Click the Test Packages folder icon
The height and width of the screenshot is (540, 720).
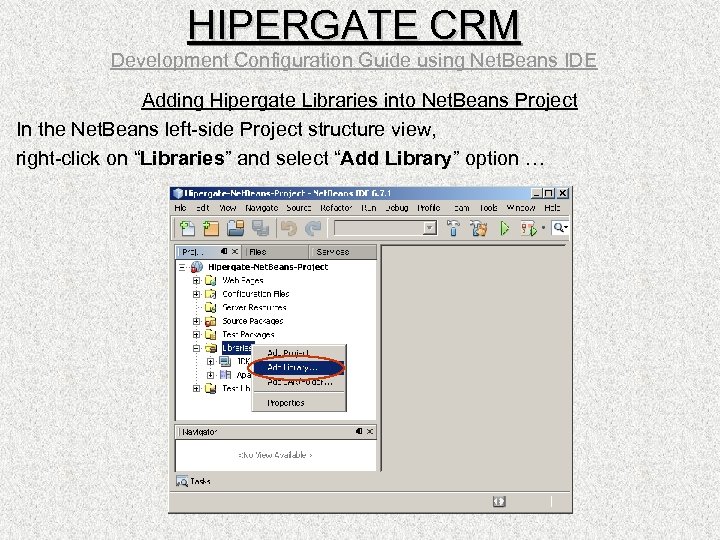point(210,334)
